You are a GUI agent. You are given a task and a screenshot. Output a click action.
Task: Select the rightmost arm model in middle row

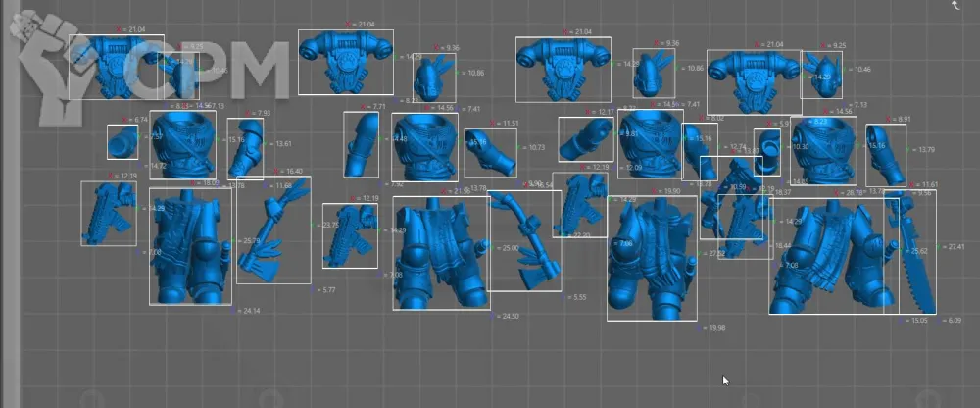[x=885, y=155]
